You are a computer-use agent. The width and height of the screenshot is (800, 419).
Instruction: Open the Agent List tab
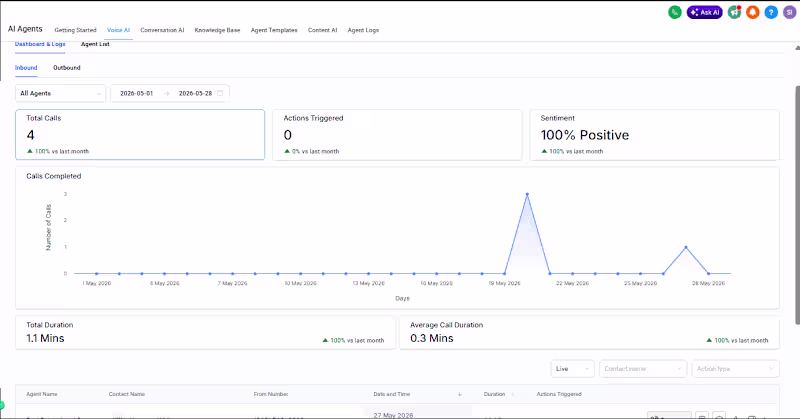[95, 44]
